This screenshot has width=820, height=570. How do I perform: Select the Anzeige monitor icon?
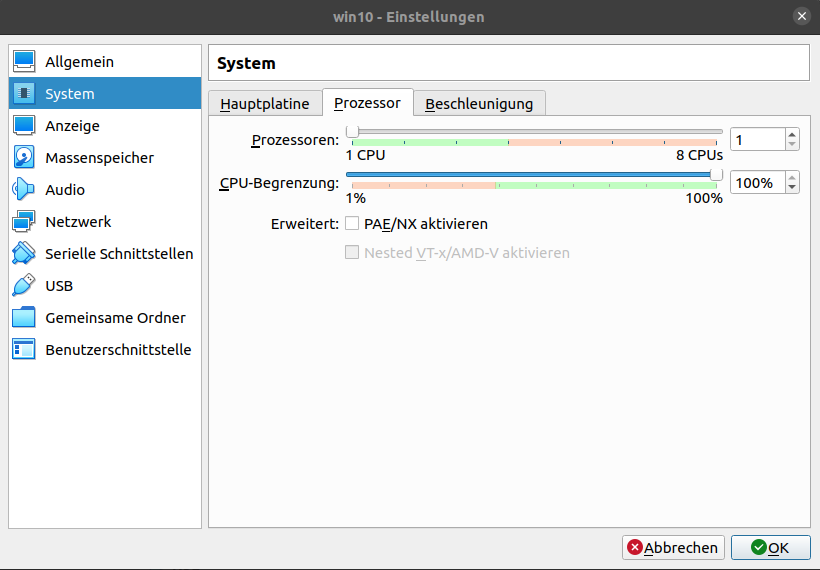[24, 126]
